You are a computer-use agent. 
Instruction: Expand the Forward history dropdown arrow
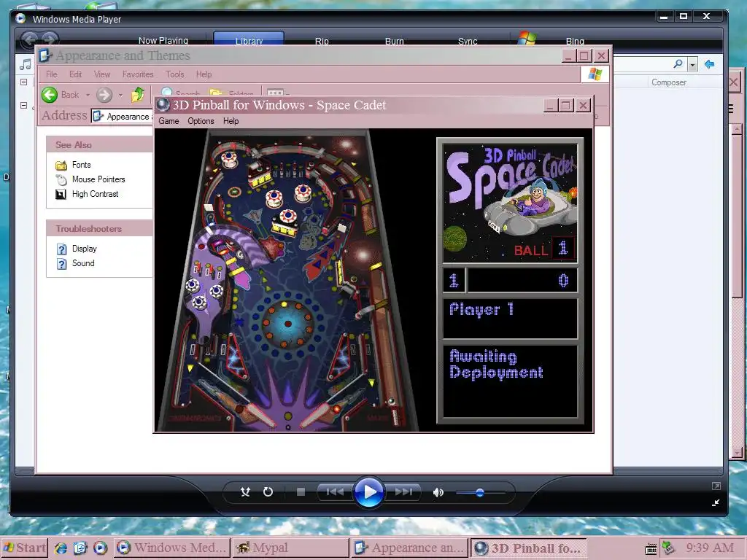click(x=120, y=96)
